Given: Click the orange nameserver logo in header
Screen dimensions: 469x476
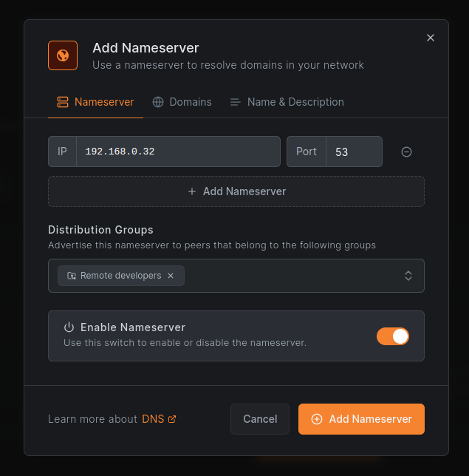Looking at the screenshot, I should tap(63, 55).
